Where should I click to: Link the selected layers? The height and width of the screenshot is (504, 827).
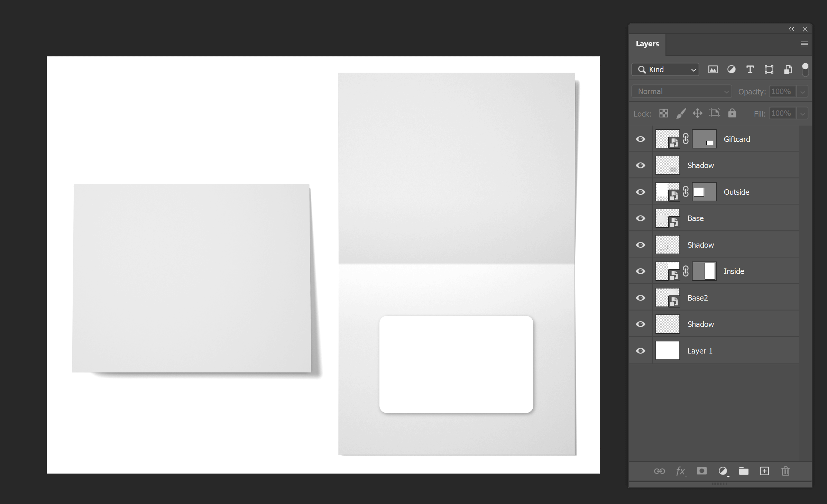coord(659,471)
